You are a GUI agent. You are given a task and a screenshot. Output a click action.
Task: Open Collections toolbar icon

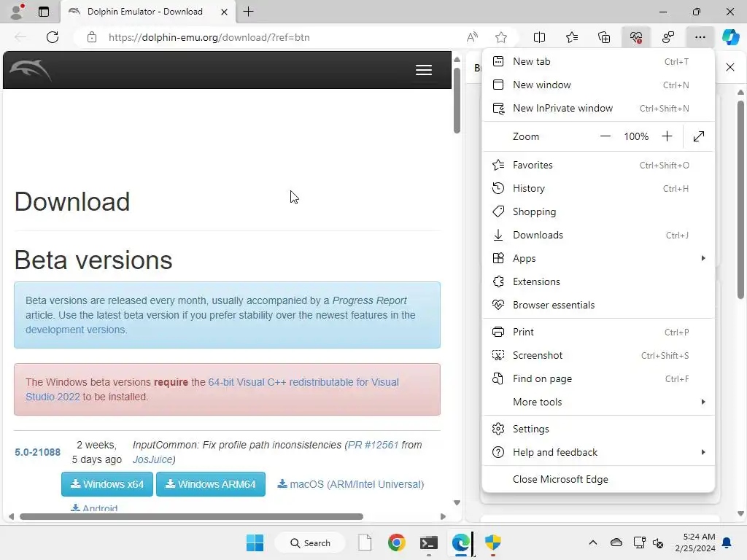pyautogui.click(x=603, y=37)
